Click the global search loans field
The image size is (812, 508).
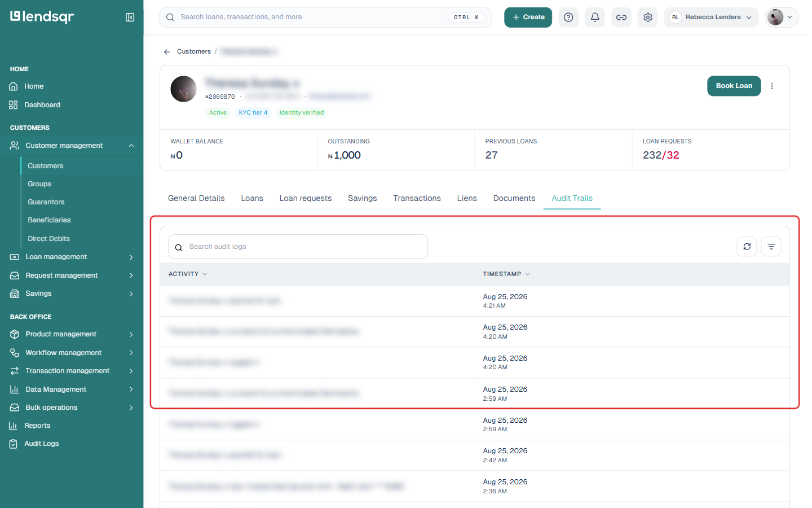coord(325,17)
